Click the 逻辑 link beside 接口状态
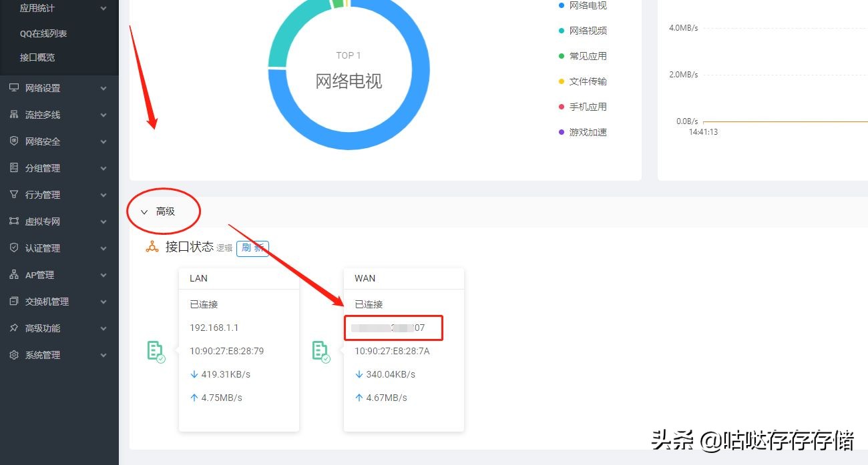The width and height of the screenshot is (868, 465). point(224,248)
